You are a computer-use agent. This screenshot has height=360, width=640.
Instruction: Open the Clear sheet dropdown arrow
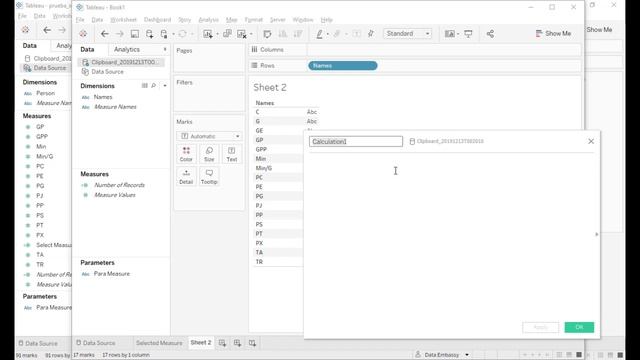pyautogui.click(x=251, y=34)
